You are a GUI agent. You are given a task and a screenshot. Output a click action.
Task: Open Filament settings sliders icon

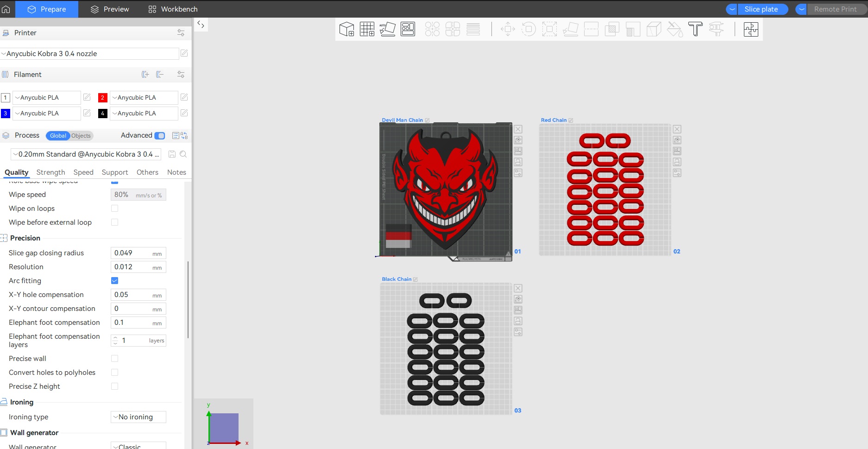tap(181, 75)
